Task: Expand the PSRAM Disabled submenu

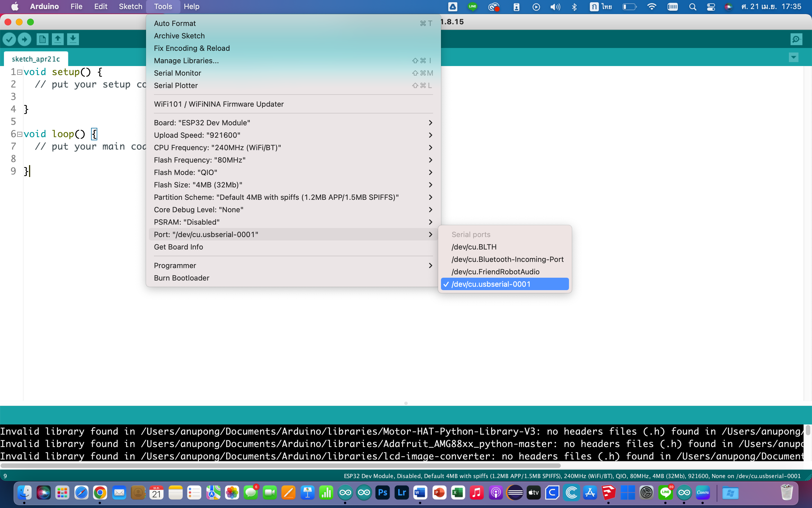Action: (293, 222)
